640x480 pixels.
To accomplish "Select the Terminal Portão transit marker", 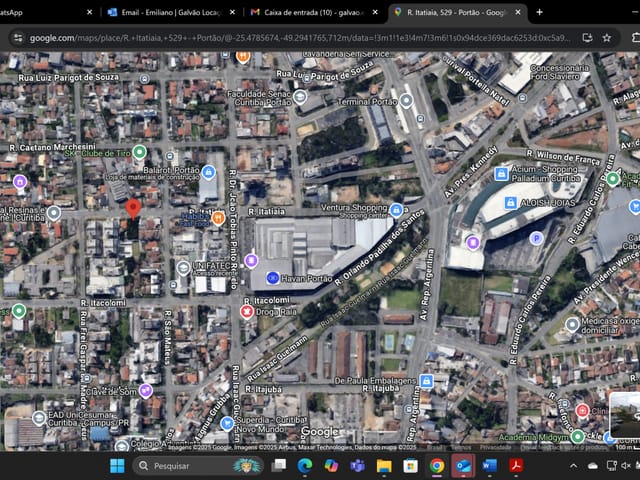I will [x=406, y=100].
